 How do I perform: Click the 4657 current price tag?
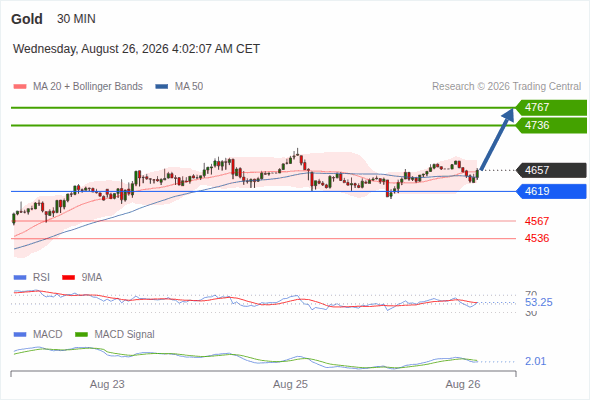(x=551, y=170)
